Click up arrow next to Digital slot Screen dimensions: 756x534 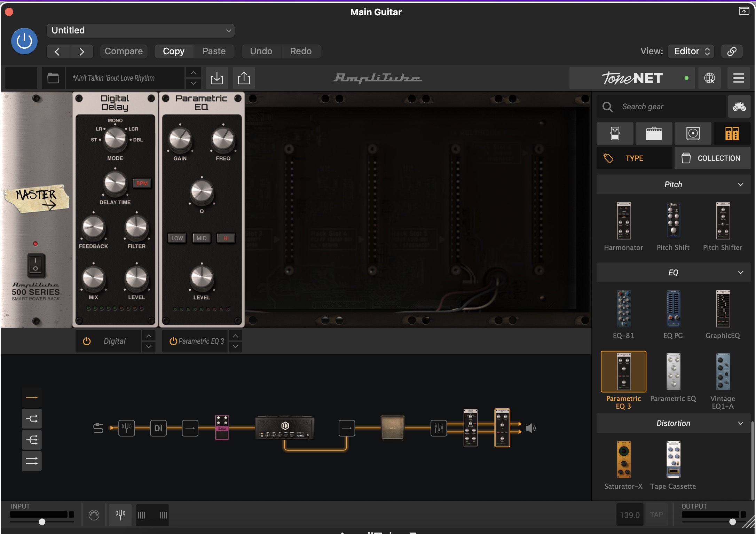tap(149, 336)
